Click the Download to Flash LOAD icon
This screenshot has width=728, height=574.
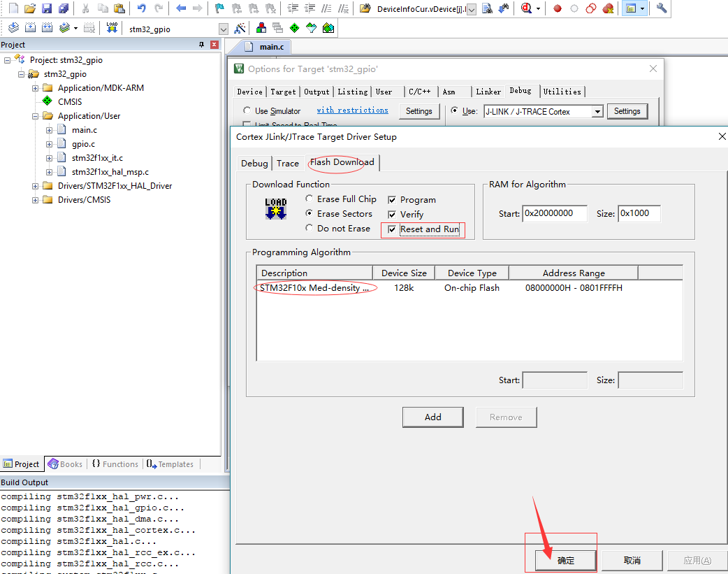pyautogui.click(x=112, y=27)
